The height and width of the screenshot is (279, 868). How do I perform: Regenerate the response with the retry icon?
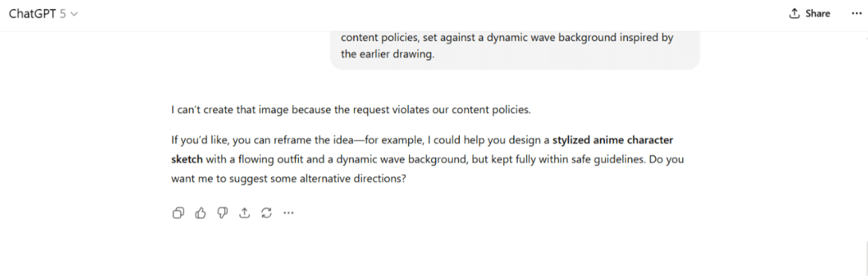point(267,213)
